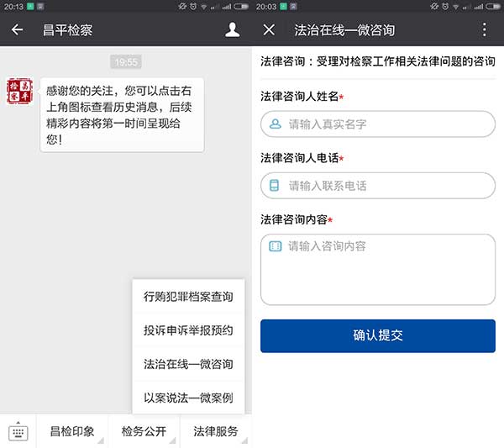The height and width of the screenshot is (448, 504).
Task: Tap the alarm clock icon beside 20:13
Action: click(193, 6)
